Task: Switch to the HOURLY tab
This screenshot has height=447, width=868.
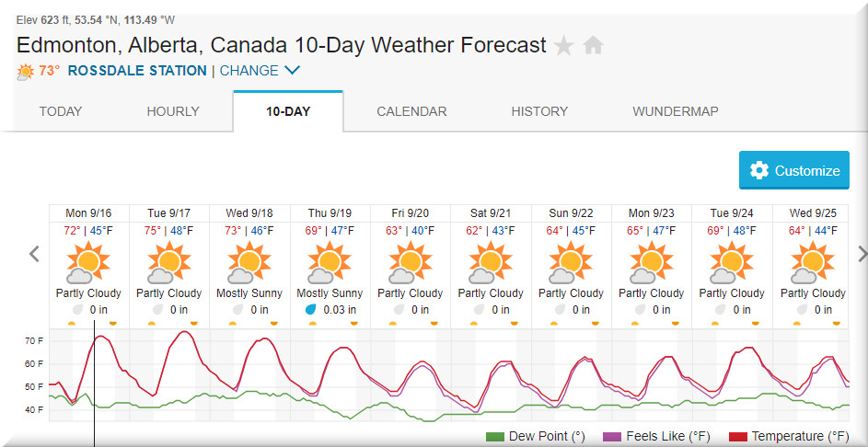Action: pos(173,111)
